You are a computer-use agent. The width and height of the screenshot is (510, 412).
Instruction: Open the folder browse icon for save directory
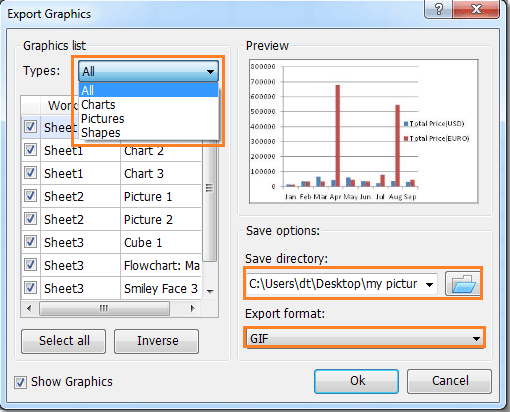point(463,284)
